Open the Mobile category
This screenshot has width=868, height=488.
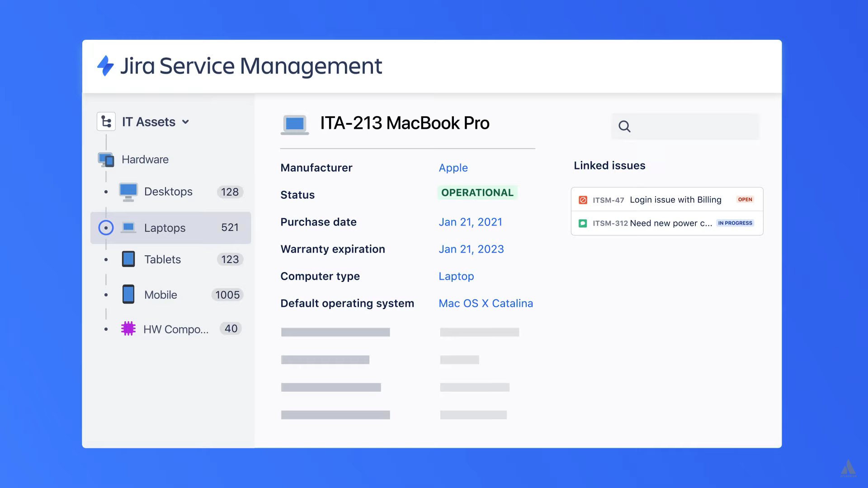tap(160, 295)
